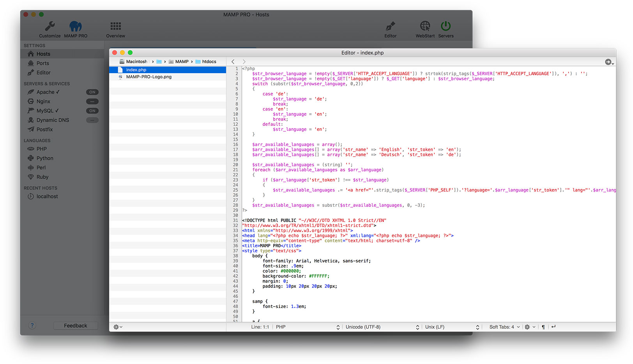Open recent host localhost
The width and height of the screenshot is (633, 364).
click(47, 196)
